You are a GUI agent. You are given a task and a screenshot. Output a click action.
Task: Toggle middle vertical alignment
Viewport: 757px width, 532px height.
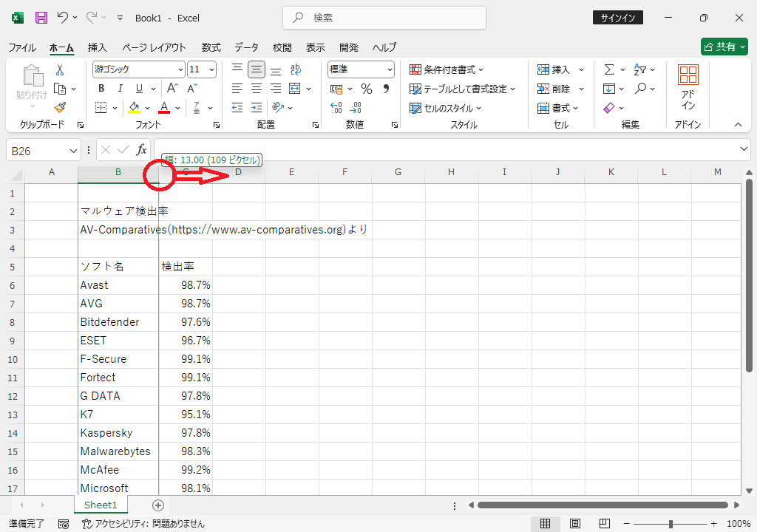pyautogui.click(x=257, y=69)
